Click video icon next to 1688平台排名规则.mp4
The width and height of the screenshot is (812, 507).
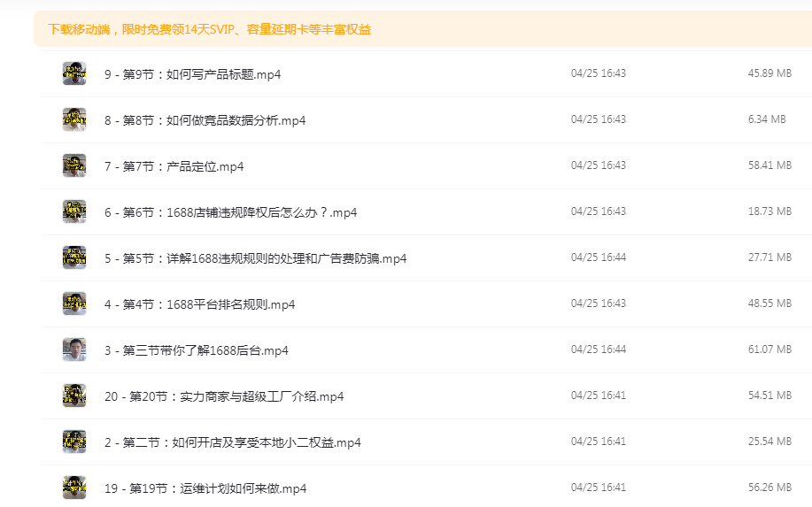pos(74,303)
